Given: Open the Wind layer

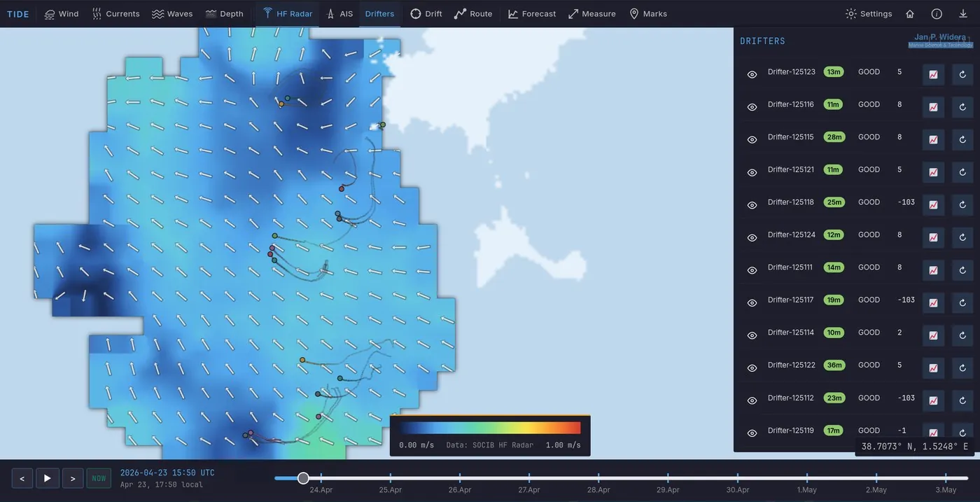Looking at the screenshot, I should tap(62, 13).
